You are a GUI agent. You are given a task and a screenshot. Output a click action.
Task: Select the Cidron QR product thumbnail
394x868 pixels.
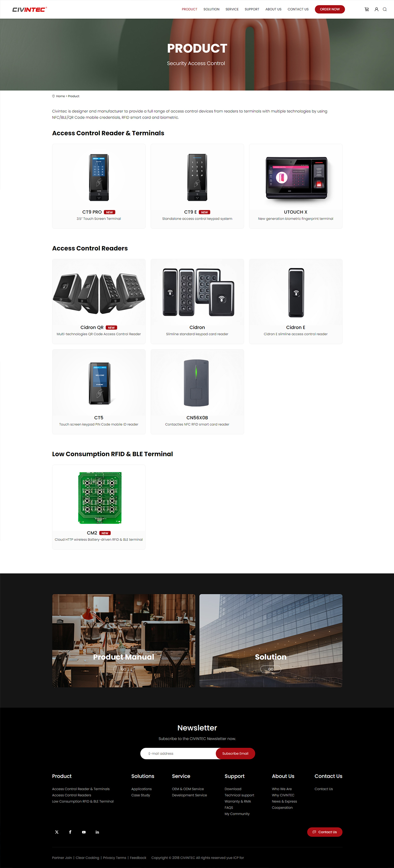[98, 292]
